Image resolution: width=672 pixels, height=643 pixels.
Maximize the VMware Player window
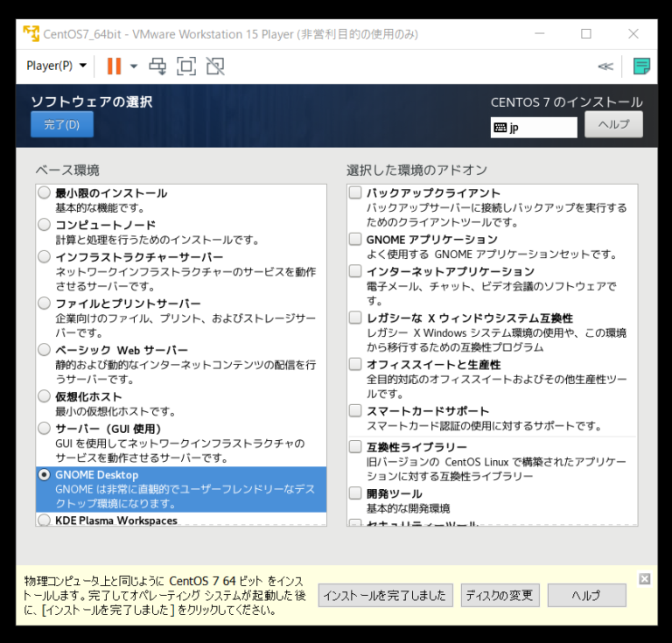pyautogui.click(x=586, y=33)
